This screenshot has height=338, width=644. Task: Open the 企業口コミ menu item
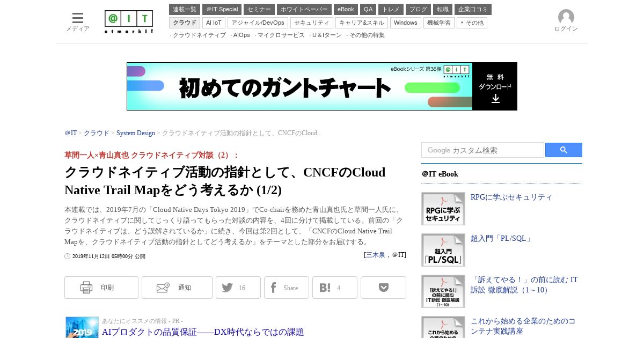click(x=473, y=10)
